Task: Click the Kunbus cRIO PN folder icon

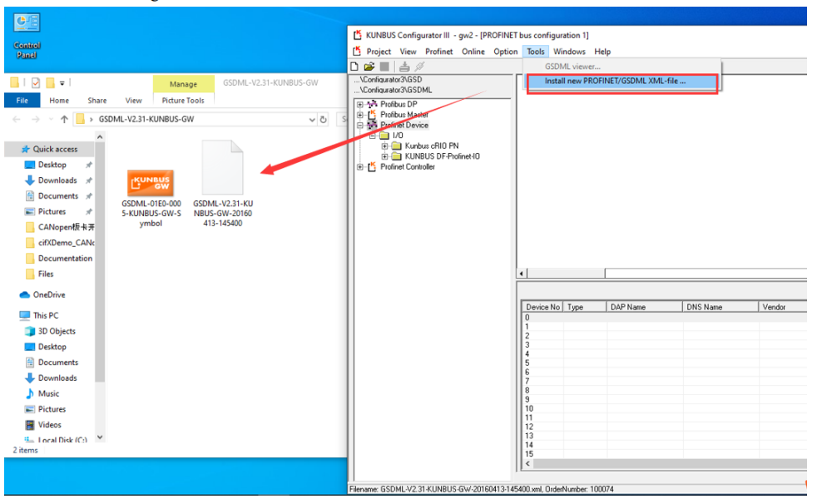Action: [x=397, y=146]
